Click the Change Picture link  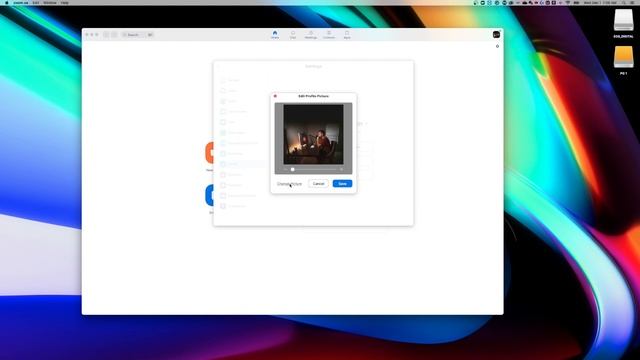[289, 184]
